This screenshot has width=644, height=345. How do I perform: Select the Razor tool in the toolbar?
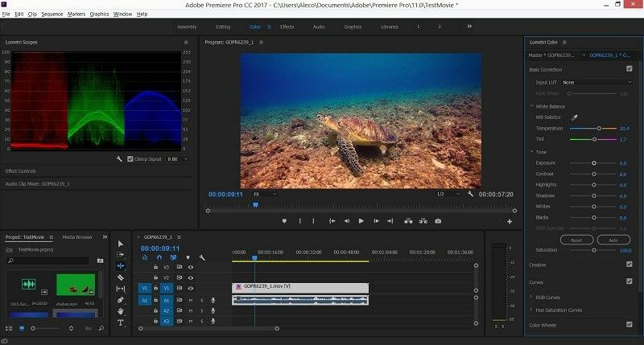(121, 277)
